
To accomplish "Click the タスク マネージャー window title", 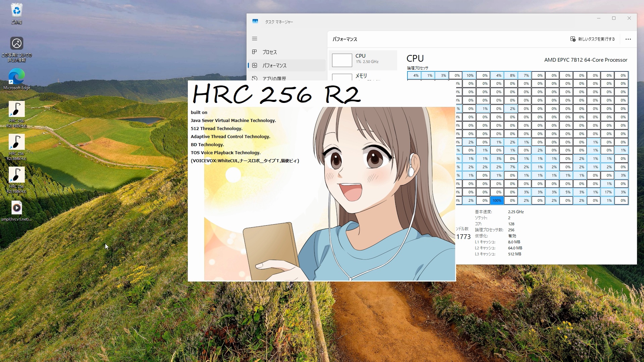I will click(279, 22).
